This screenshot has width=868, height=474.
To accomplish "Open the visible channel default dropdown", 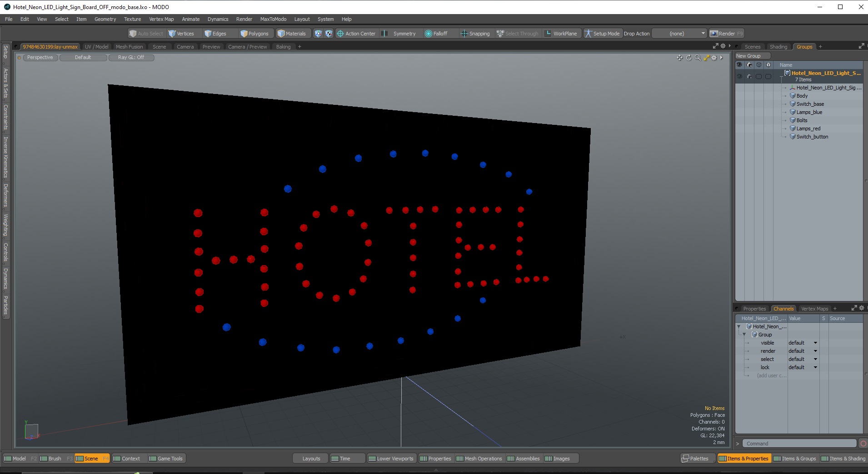I will (803, 343).
